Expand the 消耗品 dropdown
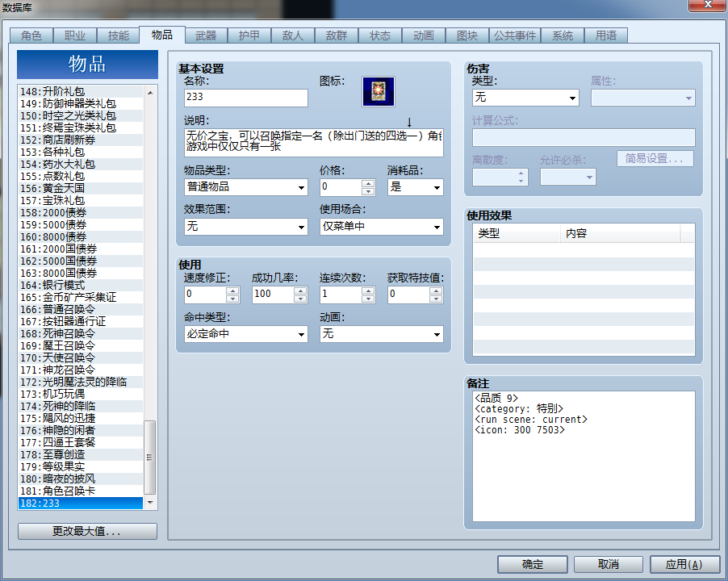The height and width of the screenshot is (581, 728). pyautogui.click(x=415, y=187)
